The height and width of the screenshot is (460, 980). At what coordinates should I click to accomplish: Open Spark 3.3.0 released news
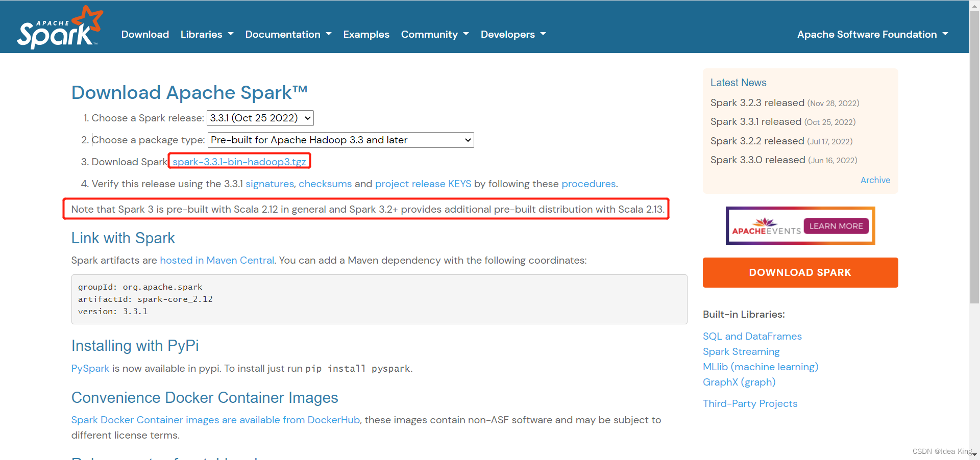coord(758,160)
